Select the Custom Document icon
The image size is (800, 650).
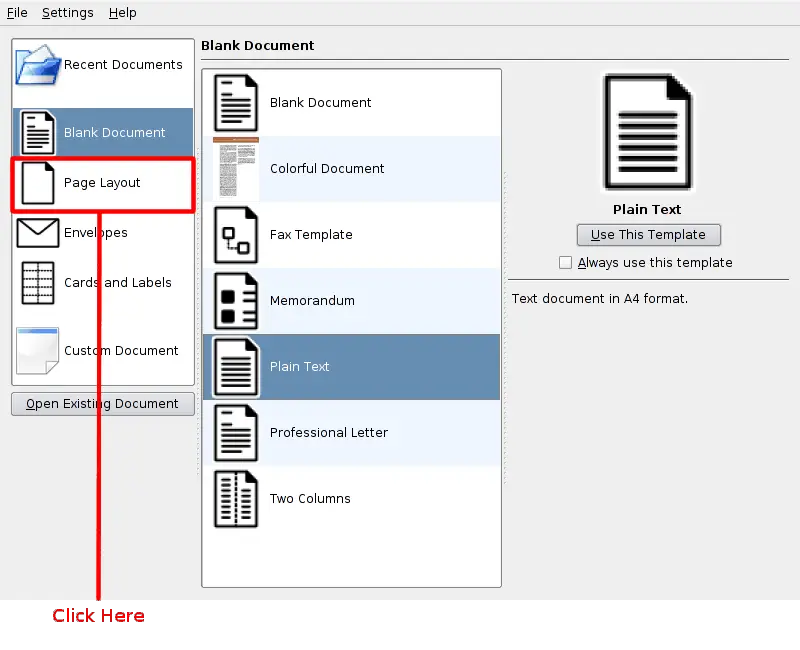coord(38,351)
